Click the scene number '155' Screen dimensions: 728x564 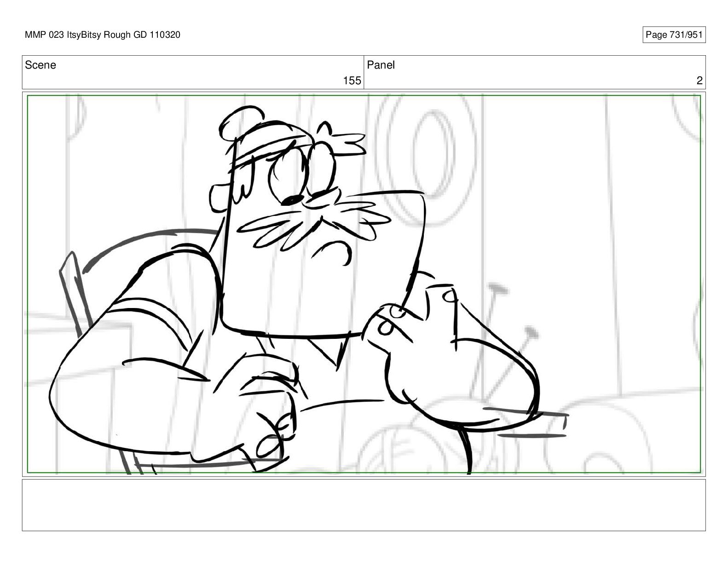352,81
